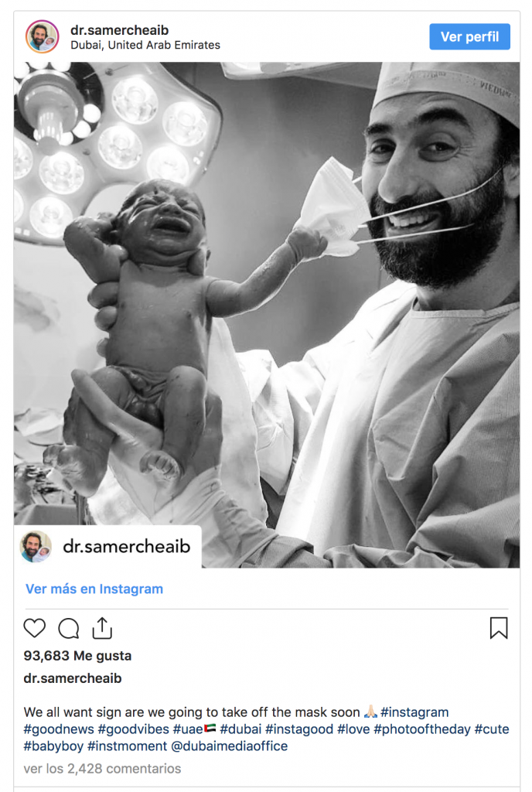The height and width of the screenshot is (792, 532).
Task: Open the black-and-white newborn photo
Action: (x=266, y=309)
